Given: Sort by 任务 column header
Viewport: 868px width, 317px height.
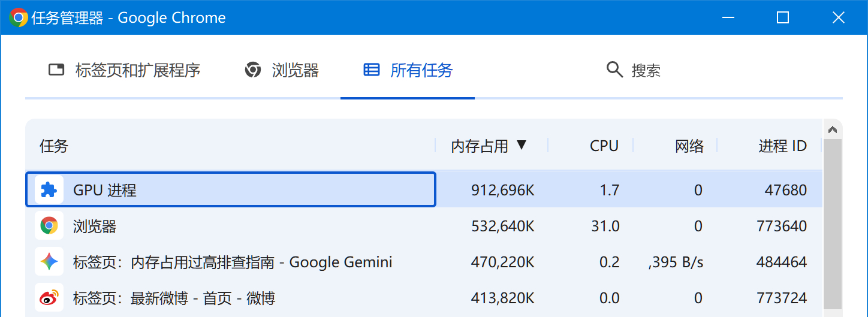Looking at the screenshot, I should (x=54, y=146).
